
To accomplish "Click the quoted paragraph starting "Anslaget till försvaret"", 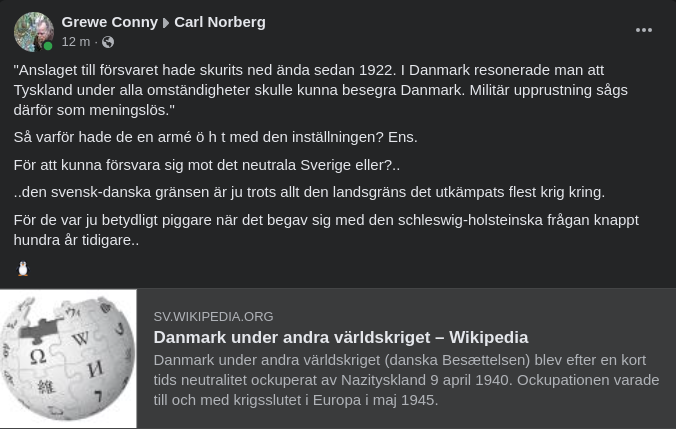I will click(x=320, y=89).
